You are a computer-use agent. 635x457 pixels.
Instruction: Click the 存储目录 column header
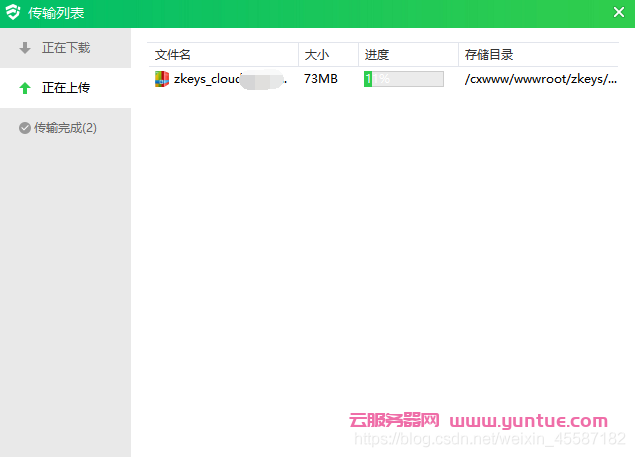point(489,55)
